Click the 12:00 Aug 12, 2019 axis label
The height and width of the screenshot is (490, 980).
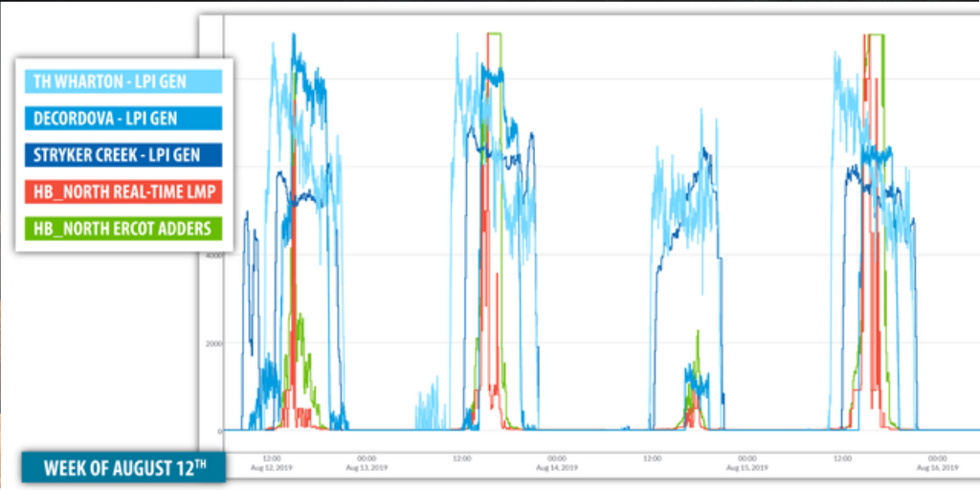(272, 462)
